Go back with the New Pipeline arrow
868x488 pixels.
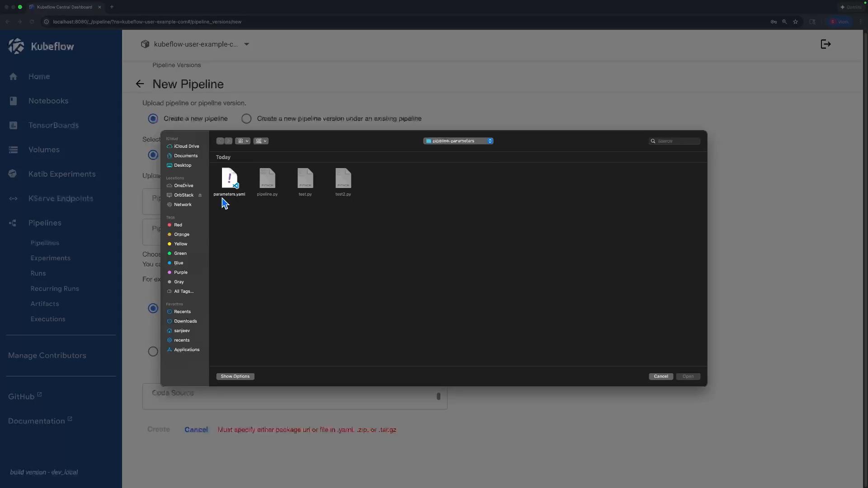point(140,84)
